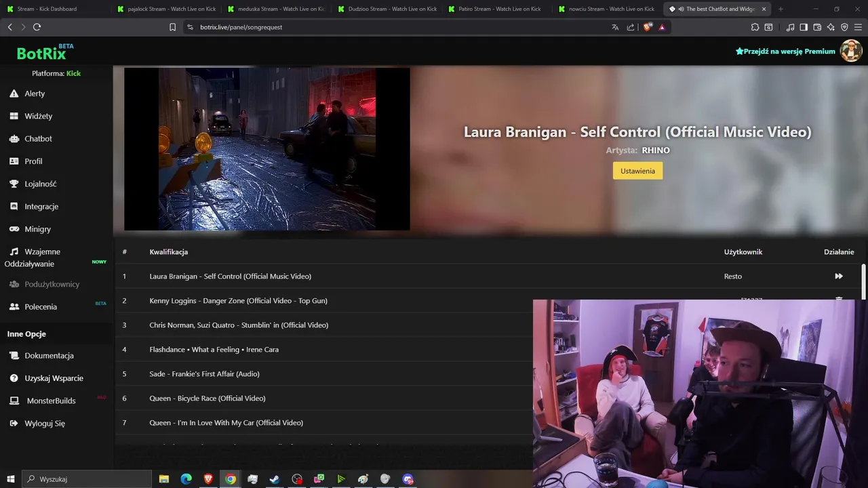Switch to meduska Stream browser tab
The image size is (868, 488).
click(276, 9)
